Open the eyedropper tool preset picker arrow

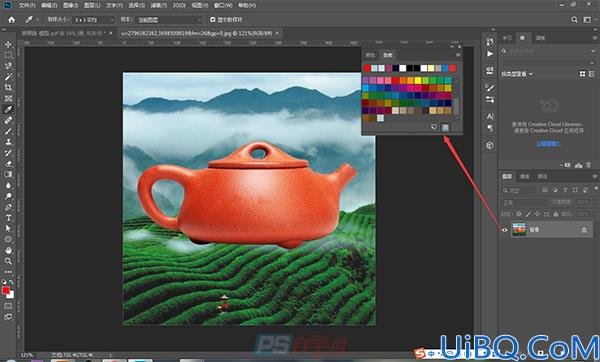[38, 20]
